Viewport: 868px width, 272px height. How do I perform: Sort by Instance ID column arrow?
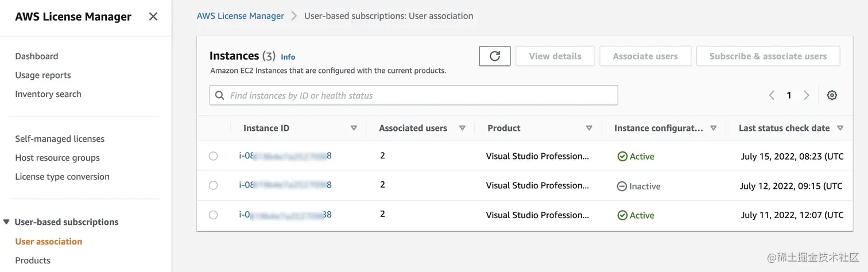[354, 129]
